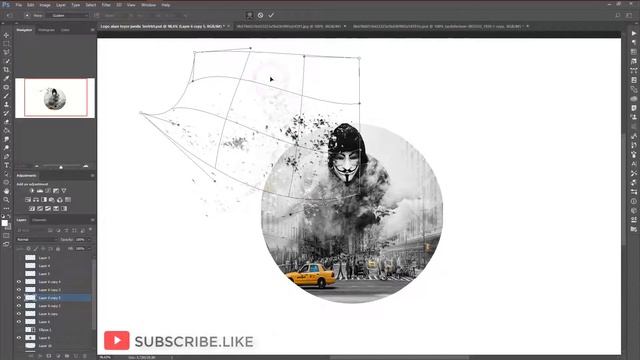Toggle visibility of the selected highlighted layer
The width and height of the screenshot is (640, 360).
19,298
